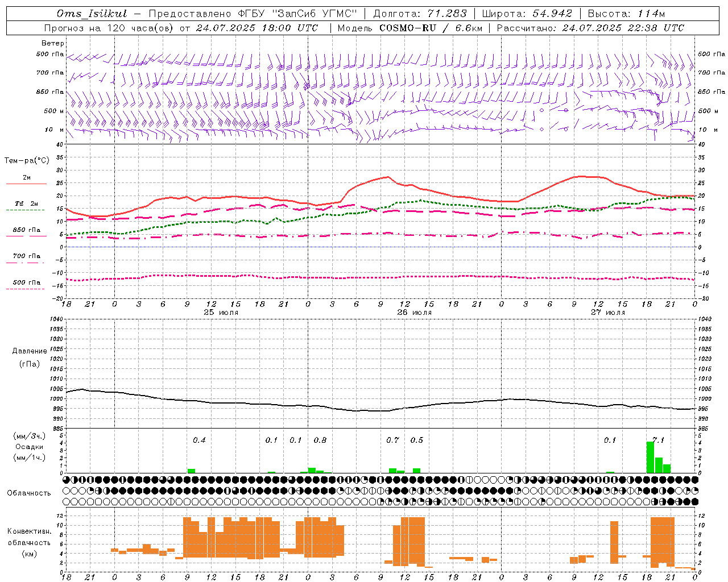
Task: Click the "27 июля" date label
Action: pos(608,313)
